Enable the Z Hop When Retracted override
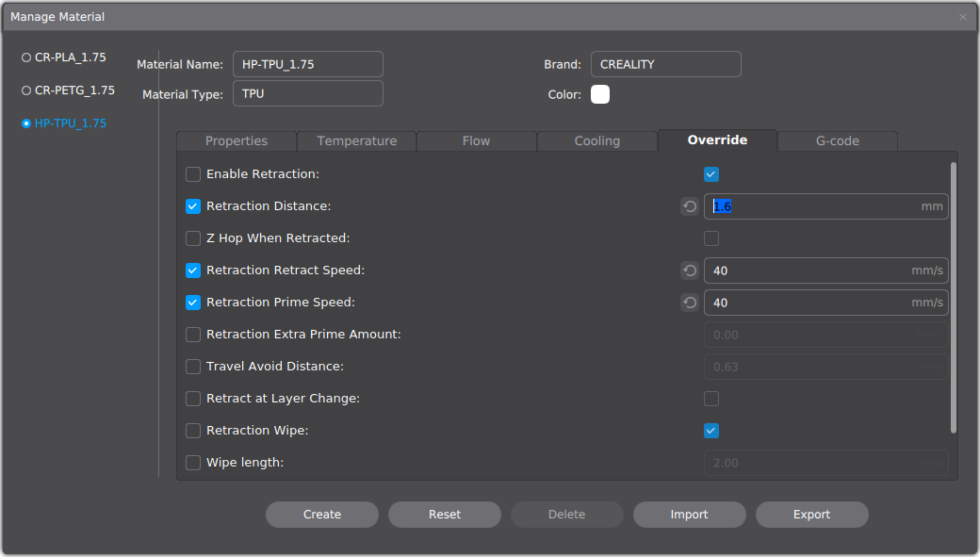 click(x=193, y=238)
